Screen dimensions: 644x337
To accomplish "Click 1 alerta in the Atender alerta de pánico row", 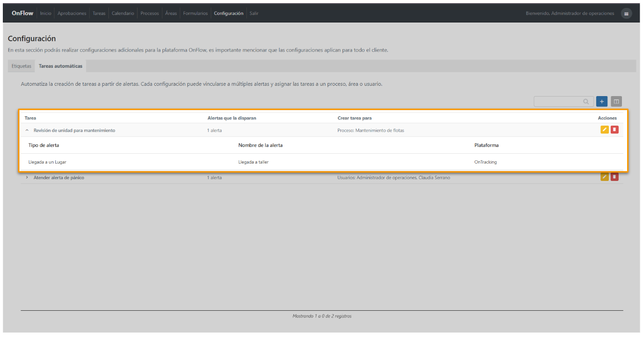I will click(215, 178).
